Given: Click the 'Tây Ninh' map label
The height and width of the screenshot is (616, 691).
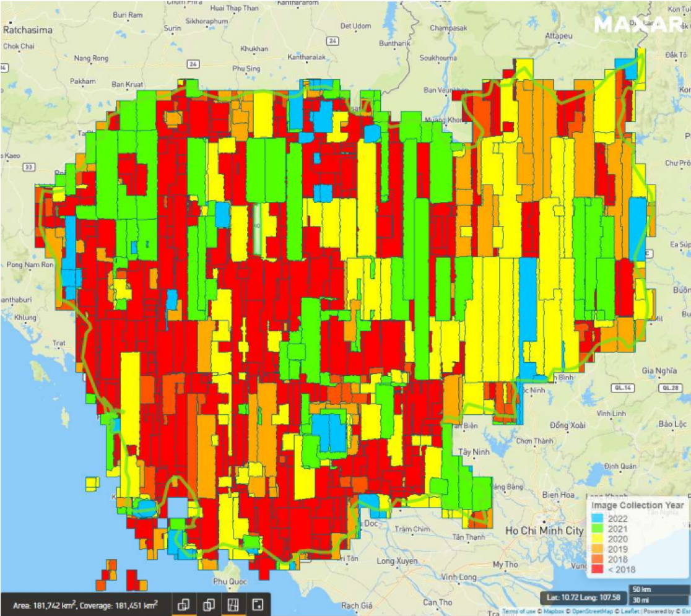Looking at the screenshot, I should [x=474, y=452].
